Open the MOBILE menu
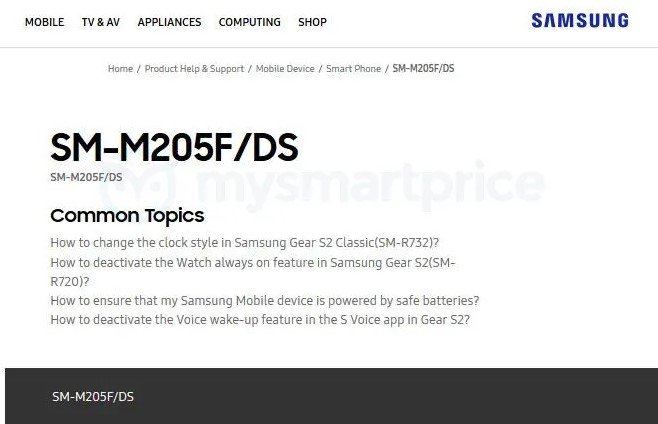658x424 pixels. [44, 22]
